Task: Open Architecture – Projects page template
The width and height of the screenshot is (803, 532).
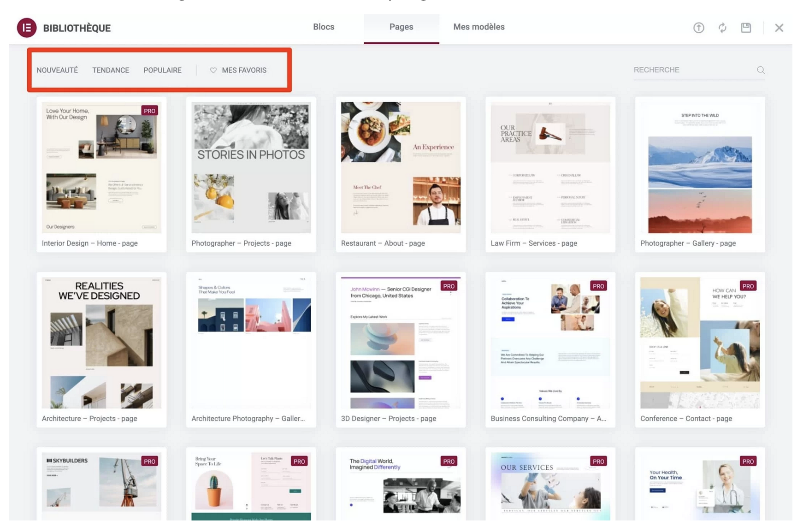Action: coord(101,343)
